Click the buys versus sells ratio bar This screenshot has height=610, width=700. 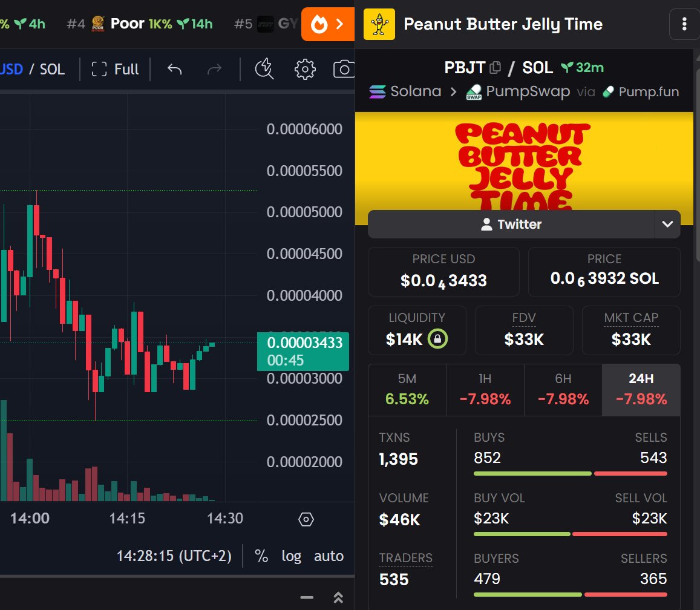(x=570, y=473)
